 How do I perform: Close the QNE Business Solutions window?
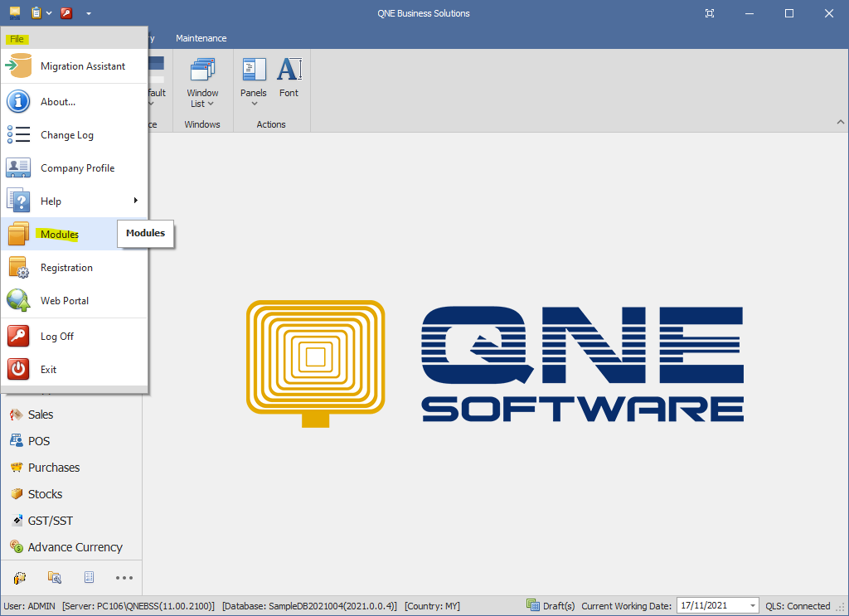tap(828, 13)
